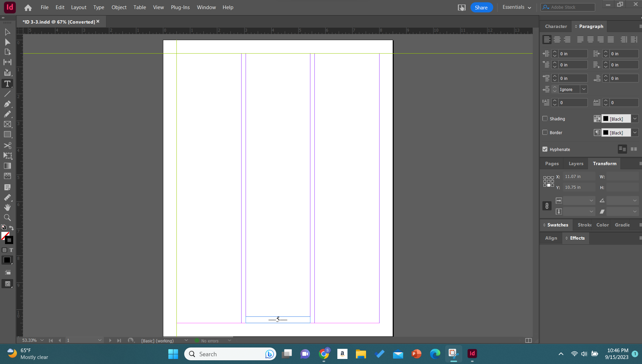Click the Home icon
The width and height of the screenshot is (642, 364).
click(28, 7)
